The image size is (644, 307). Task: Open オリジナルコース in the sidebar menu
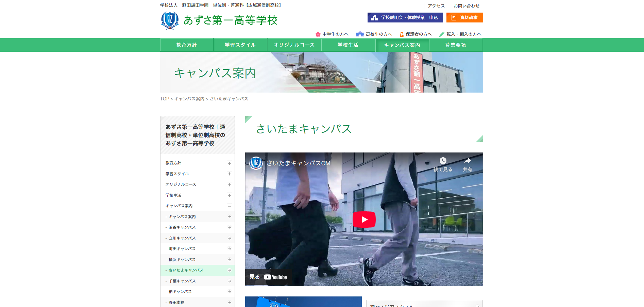coord(181,184)
